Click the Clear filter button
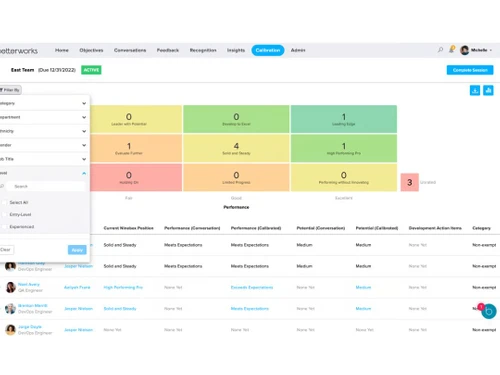 (6, 250)
